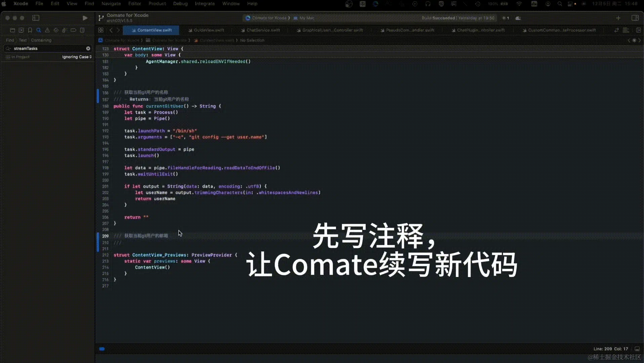Viewport: 644px width, 363px height.
Task: Click line number 188 in gutter
Action: (105, 106)
